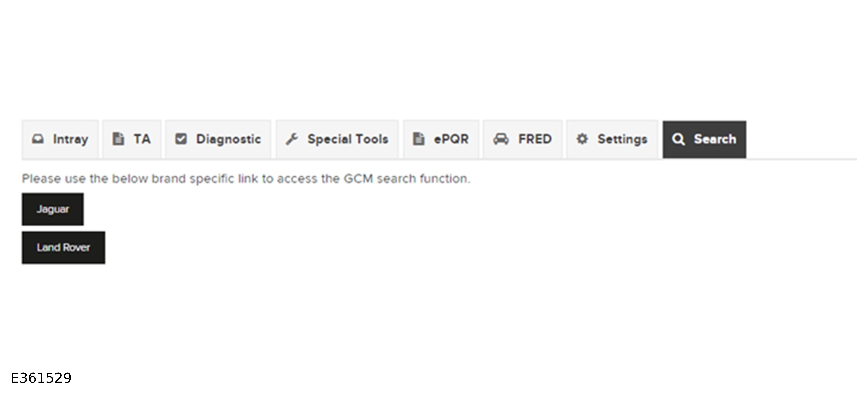
Task: Select the Special Tools tab
Action: click(347, 139)
